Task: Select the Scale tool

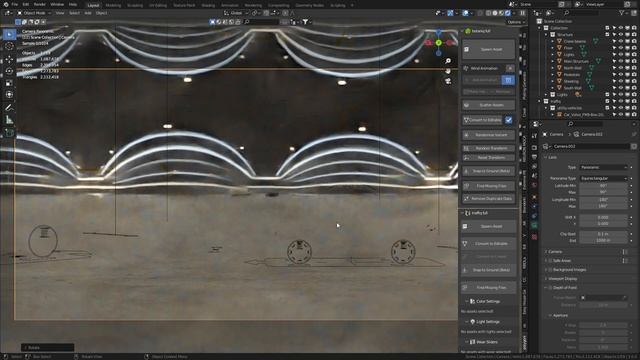Action: 9,83
